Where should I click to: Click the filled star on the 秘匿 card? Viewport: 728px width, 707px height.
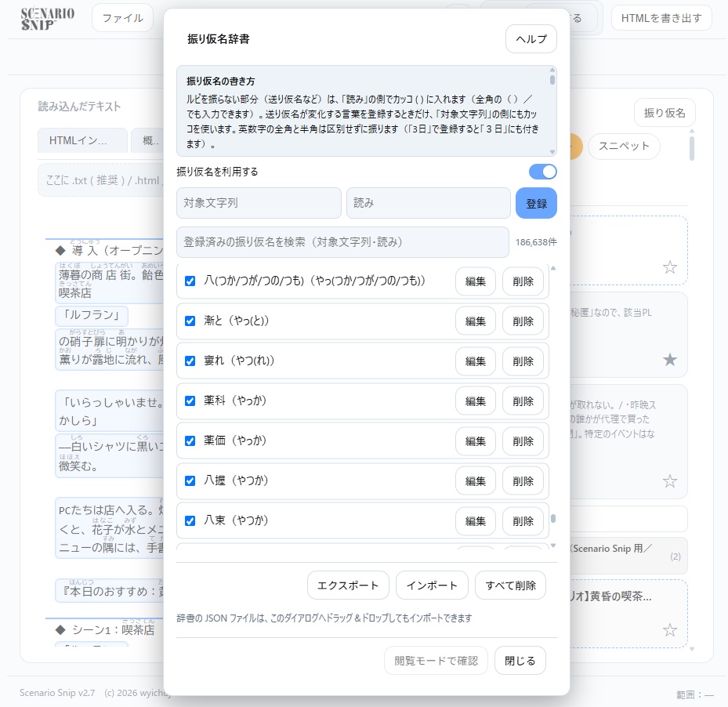click(669, 360)
